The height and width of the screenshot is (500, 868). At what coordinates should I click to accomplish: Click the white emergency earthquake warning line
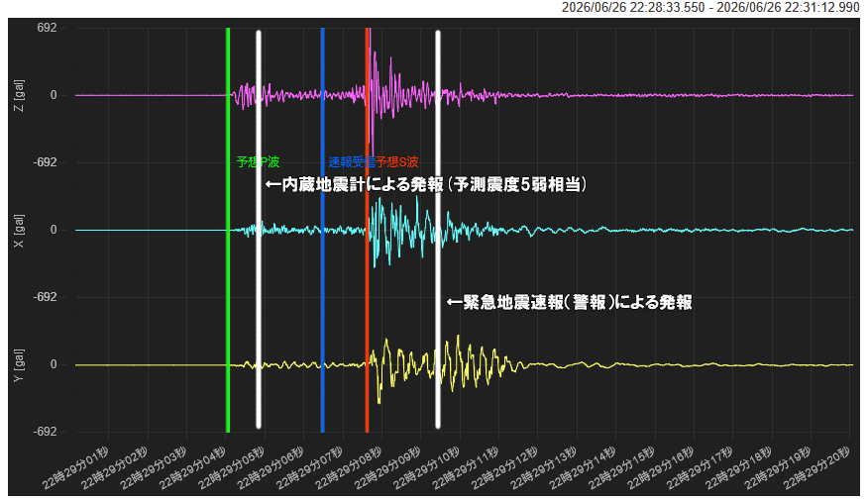[x=438, y=230]
